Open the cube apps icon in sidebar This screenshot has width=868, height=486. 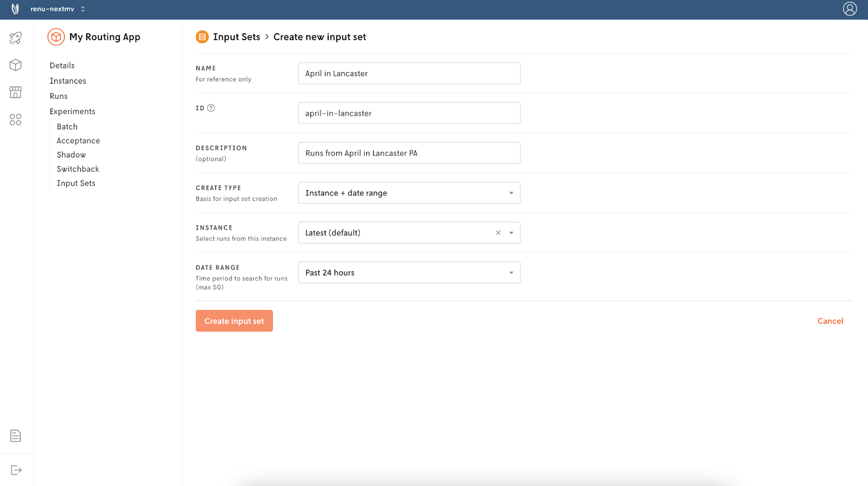click(x=16, y=65)
